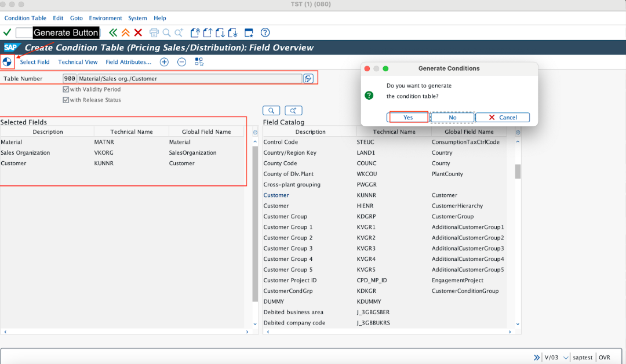Viewport: 626px width, 364px height.
Task: Click Field Catalog horizontal scroll left arrow
Action: coord(268,332)
